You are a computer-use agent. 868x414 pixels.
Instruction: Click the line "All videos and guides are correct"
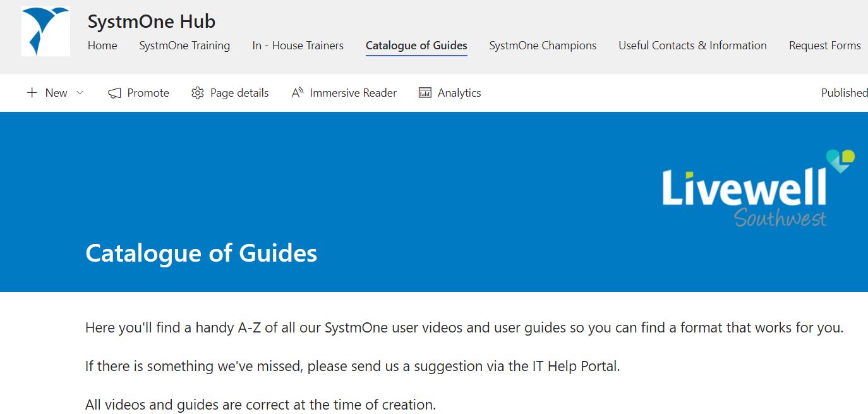point(260,405)
